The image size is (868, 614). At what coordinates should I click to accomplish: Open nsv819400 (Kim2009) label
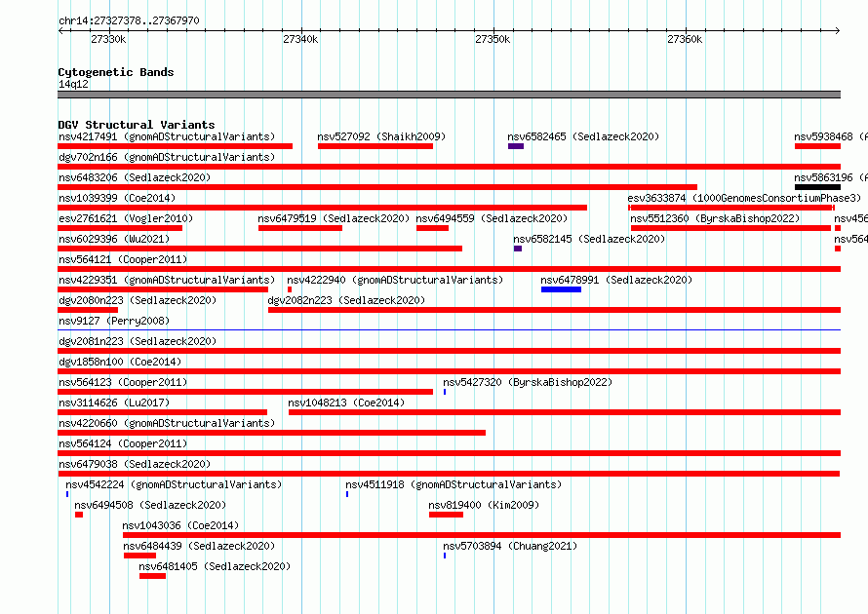coord(484,505)
